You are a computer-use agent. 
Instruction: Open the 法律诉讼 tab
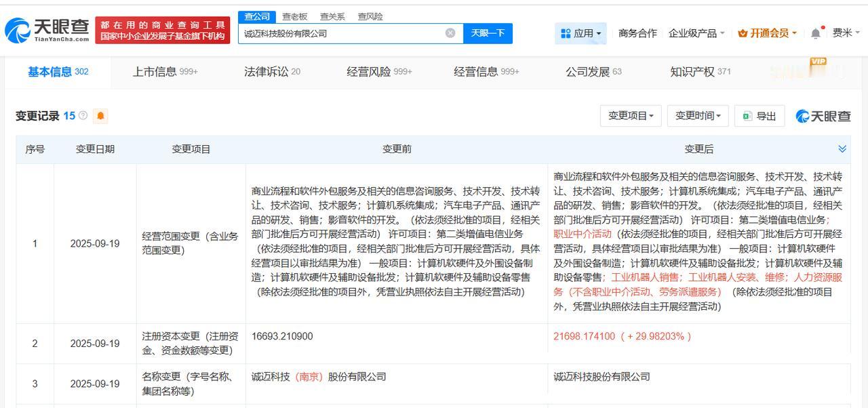(x=272, y=72)
